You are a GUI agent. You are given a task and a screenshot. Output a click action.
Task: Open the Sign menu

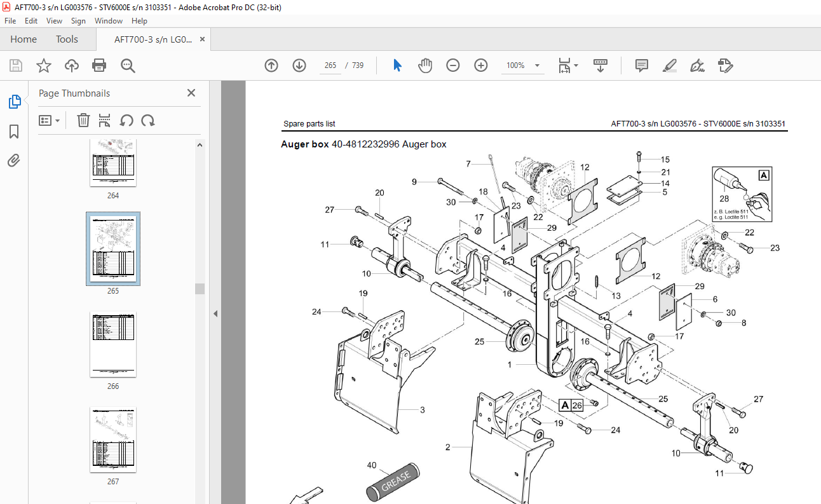pyautogui.click(x=78, y=21)
